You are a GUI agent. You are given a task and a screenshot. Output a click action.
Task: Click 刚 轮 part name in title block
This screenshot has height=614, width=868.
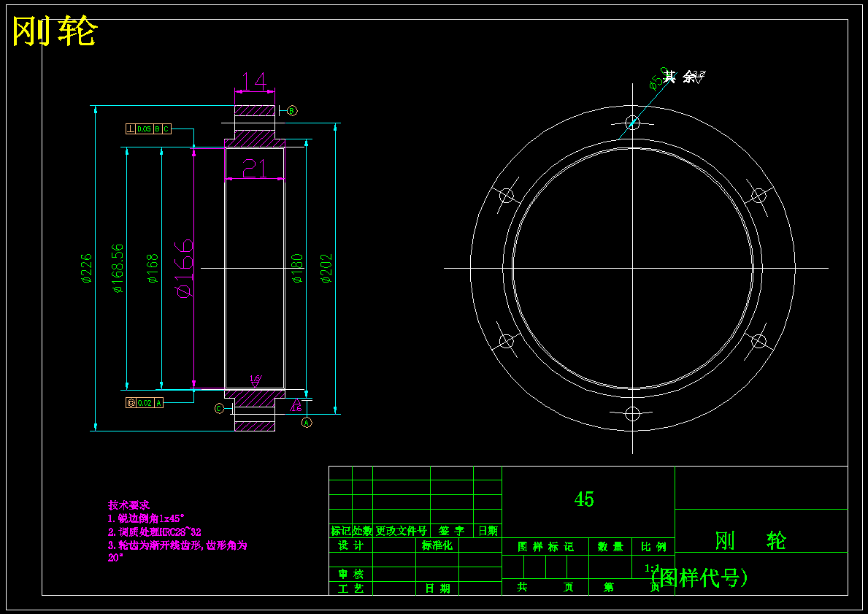click(x=750, y=540)
